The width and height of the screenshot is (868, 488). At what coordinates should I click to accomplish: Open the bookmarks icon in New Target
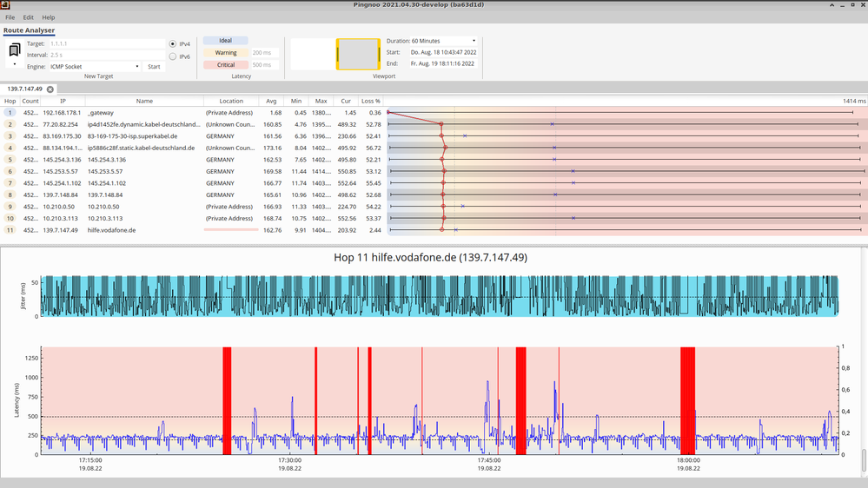pyautogui.click(x=15, y=51)
